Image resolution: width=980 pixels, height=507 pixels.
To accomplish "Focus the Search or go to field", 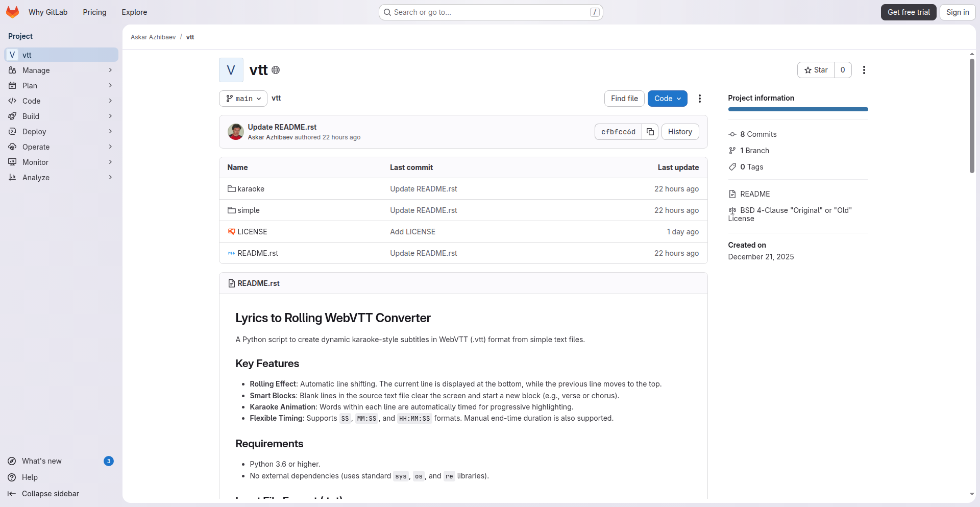I will tap(491, 12).
